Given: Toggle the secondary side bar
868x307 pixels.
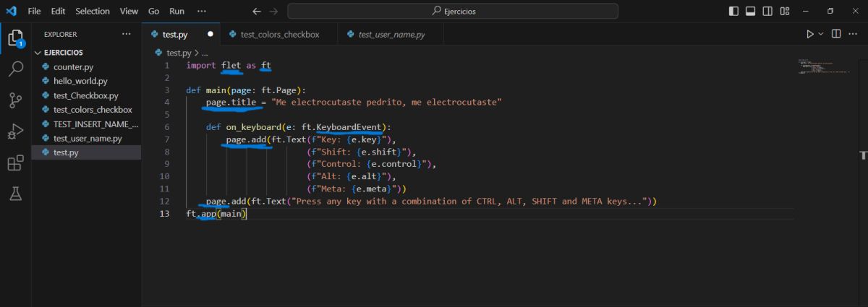Looking at the screenshot, I should (x=768, y=12).
